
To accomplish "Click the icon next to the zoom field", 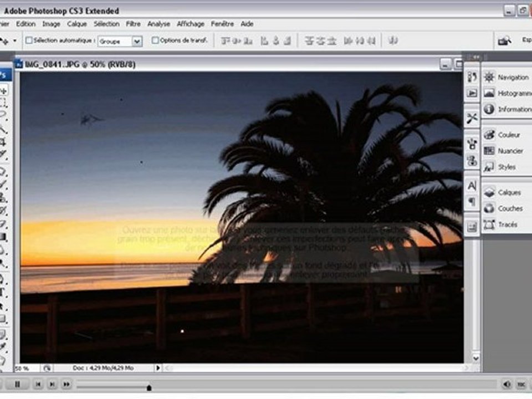I will point(47,368).
